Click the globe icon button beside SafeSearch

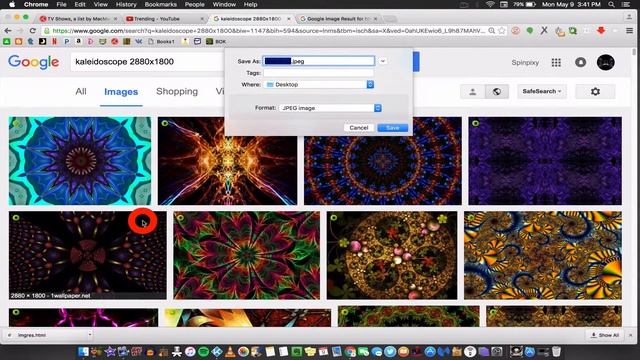(497, 91)
